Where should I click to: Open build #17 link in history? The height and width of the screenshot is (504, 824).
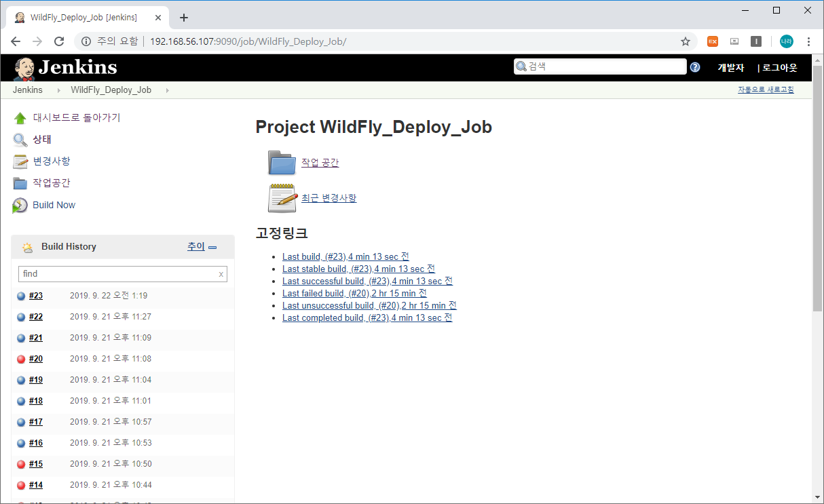click(36, 422)
